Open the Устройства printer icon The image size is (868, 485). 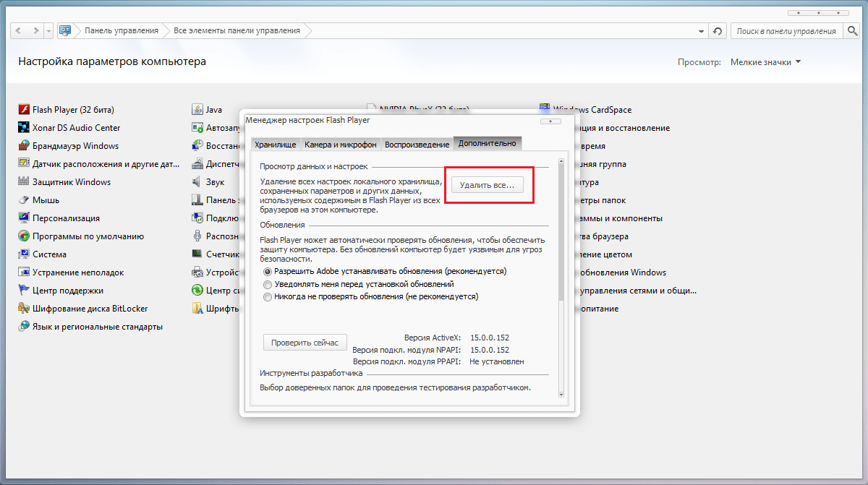[197, 272]
